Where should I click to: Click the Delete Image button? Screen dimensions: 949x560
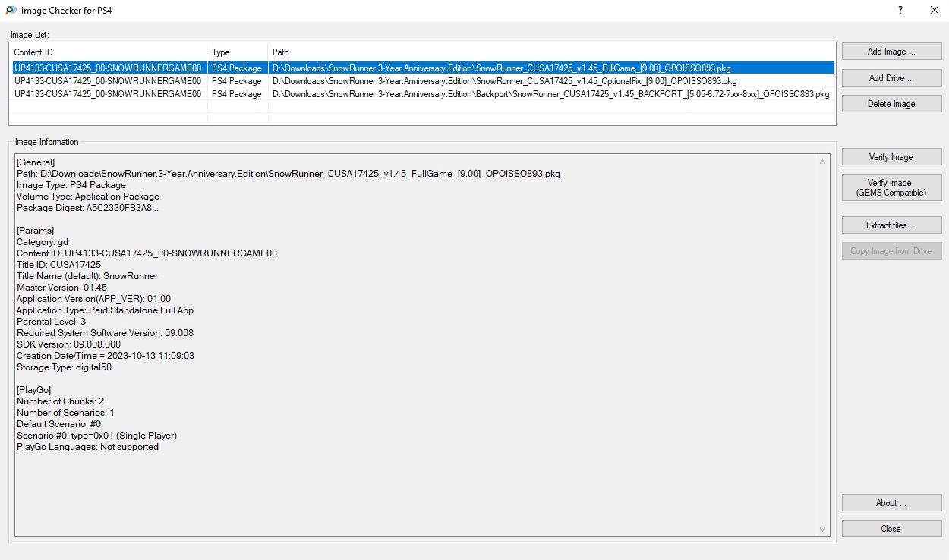(x=891, y=104)
